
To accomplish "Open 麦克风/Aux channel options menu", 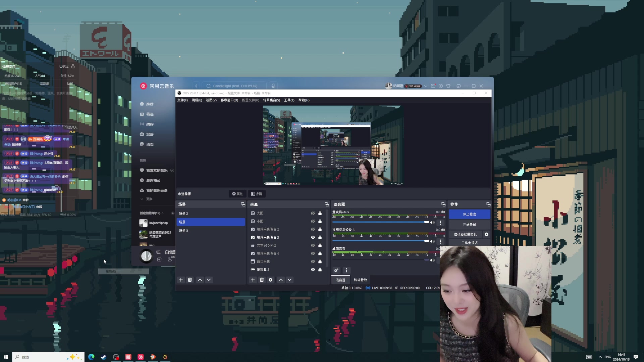I will coord(441,223).
